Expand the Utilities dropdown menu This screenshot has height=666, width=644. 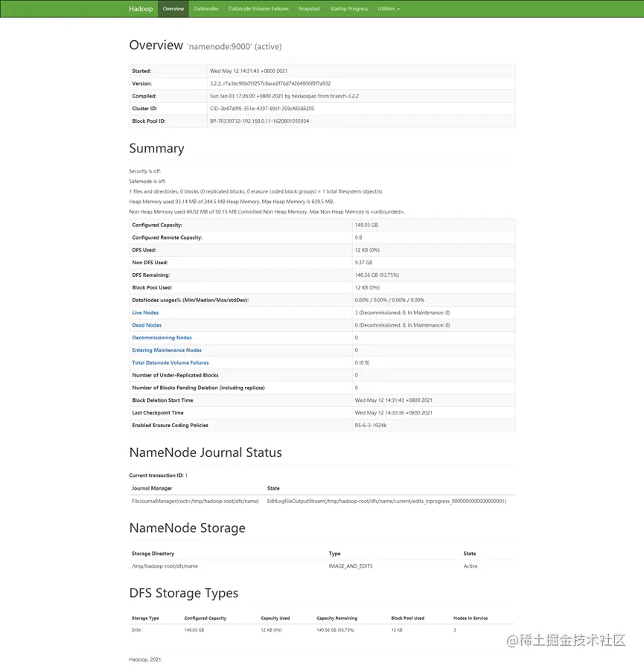[389, 9]
